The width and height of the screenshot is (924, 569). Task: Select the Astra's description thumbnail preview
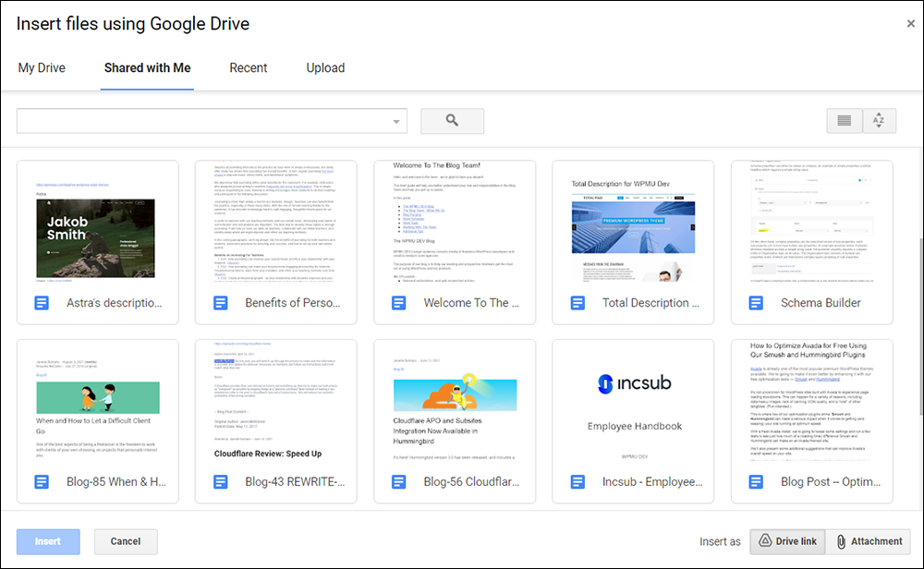pyautogui.click(x=98, y=223)
